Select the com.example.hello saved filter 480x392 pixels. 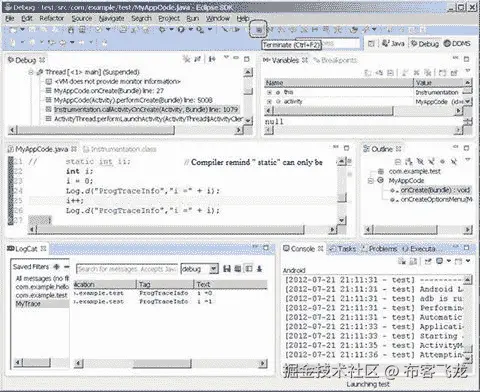42,287
